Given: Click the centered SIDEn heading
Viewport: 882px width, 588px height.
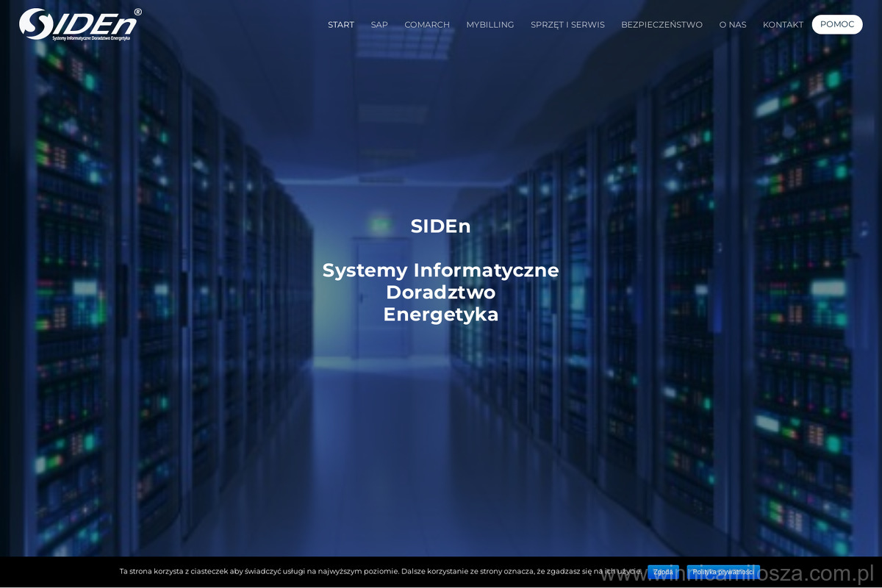Looking at the screenshot, I should (x=440, y=226).
